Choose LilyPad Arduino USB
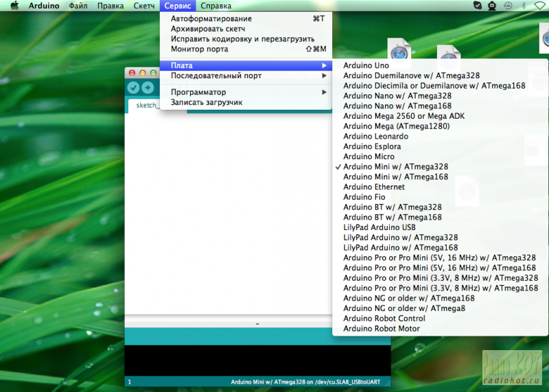The height and width of the screenshot is (392, 549). 440,227
